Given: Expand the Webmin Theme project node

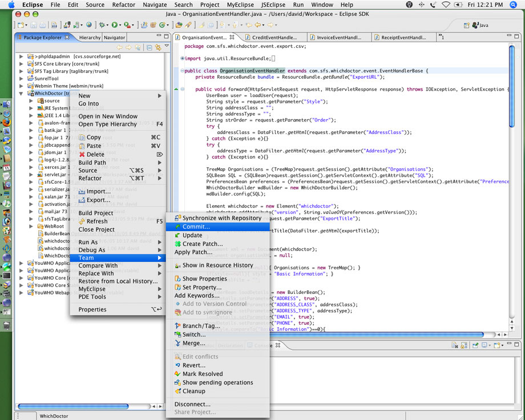Looking at the screenshot, I should click(21, 86).
